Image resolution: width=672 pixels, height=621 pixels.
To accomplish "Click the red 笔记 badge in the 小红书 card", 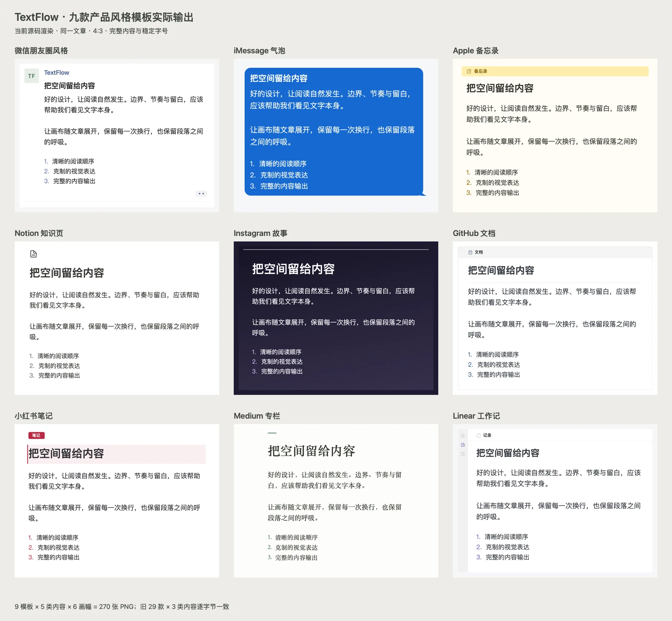I will pos(37,435).
